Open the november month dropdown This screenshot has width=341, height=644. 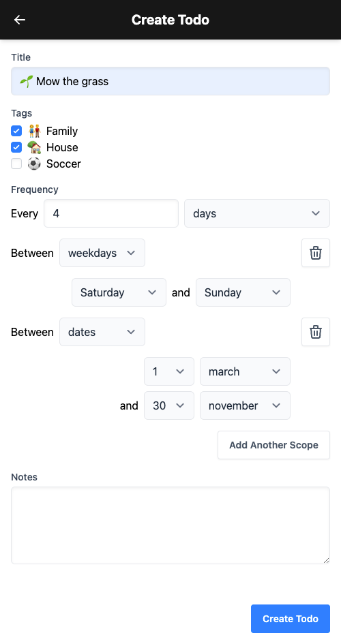click(x=245, y=405)
